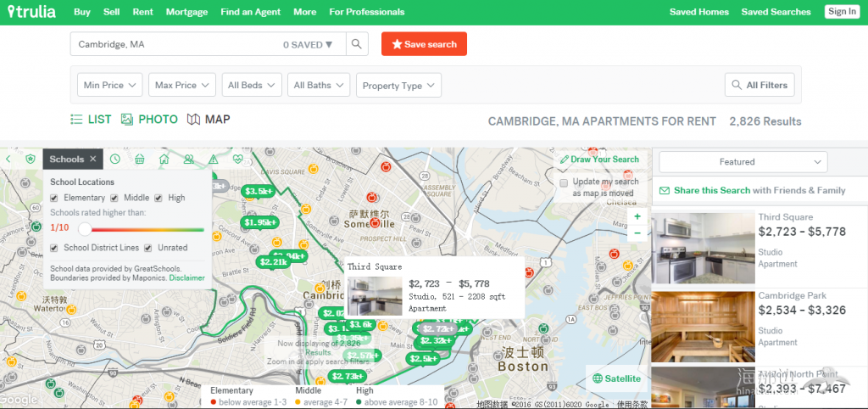The width and height of the screenshot is (868, 409).
Task: Collapse the map layers toolbar arrow
Action: [x=8, y=159]
